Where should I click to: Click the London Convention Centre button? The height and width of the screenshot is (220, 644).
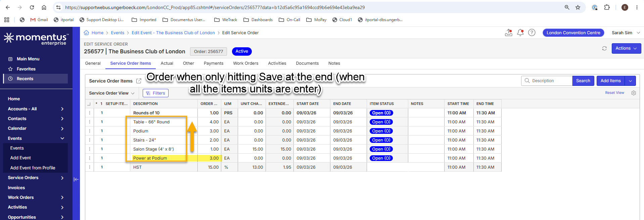click(573, 33)
